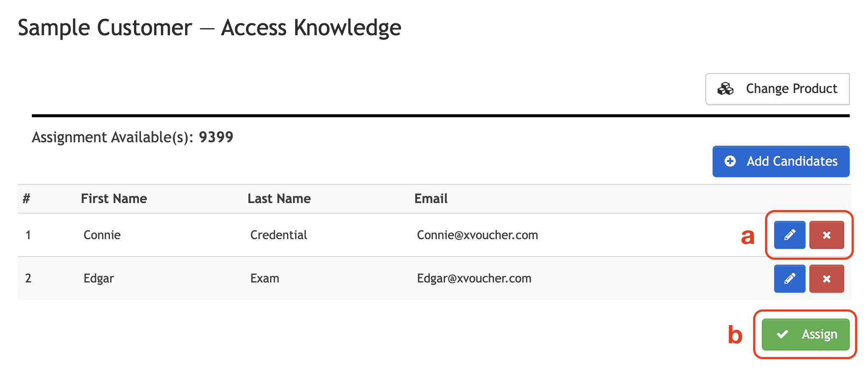This screenshot has width=868, height=384.
Task: Select the last name Credential cell
Action: pos(279,235)
